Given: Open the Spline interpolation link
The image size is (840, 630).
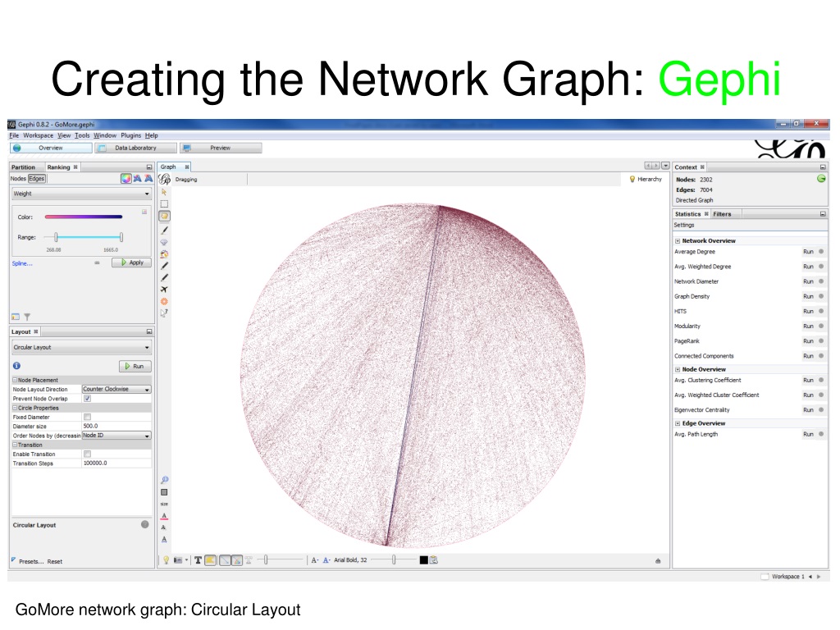Looking at the screenshot, I should pyautogui.click(x=22, y=263).
